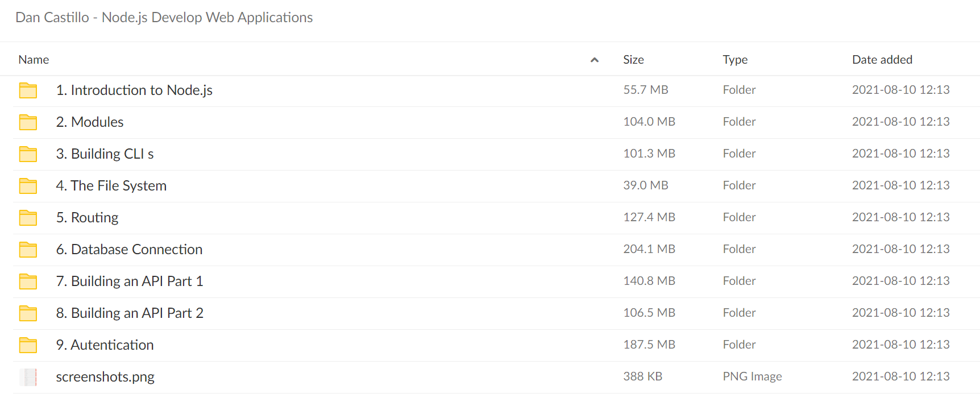Open the screenshots.png thumbnail preview
The image size is (980, 410).
point(28,377)
